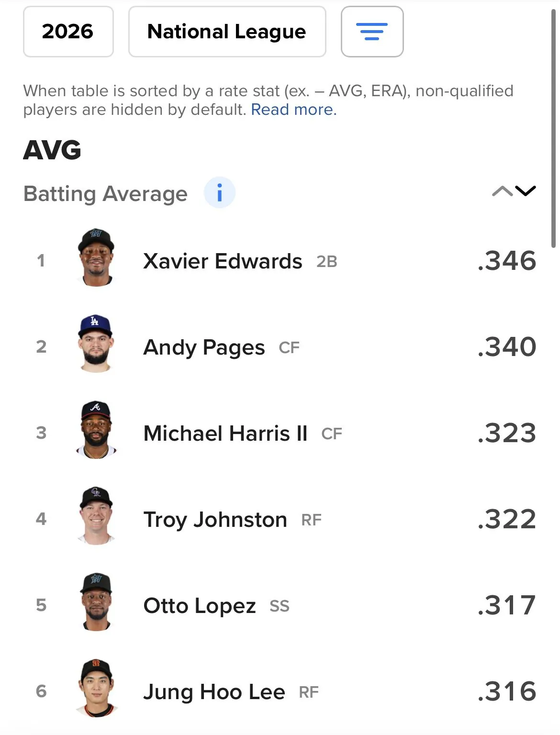Open the blue filter lines icon
This screenshot has width=560, height=735.
pyautogui.click(x=372, y=32)
